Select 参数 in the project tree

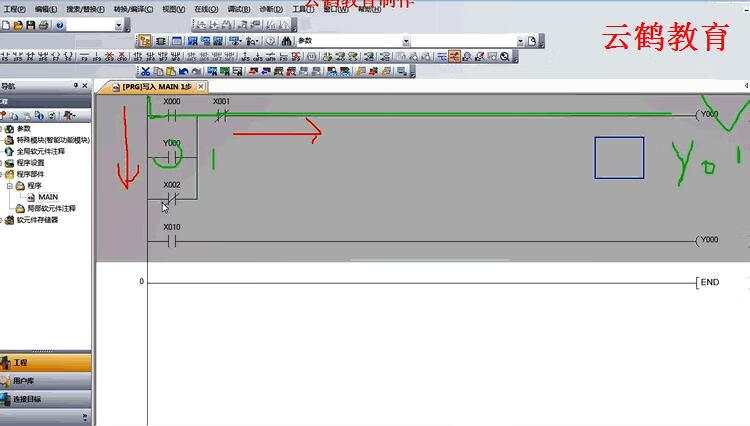coord(23,129)
